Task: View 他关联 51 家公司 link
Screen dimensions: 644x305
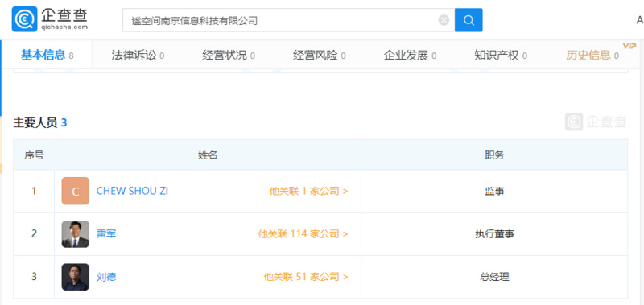Action: tap(306, 277)
